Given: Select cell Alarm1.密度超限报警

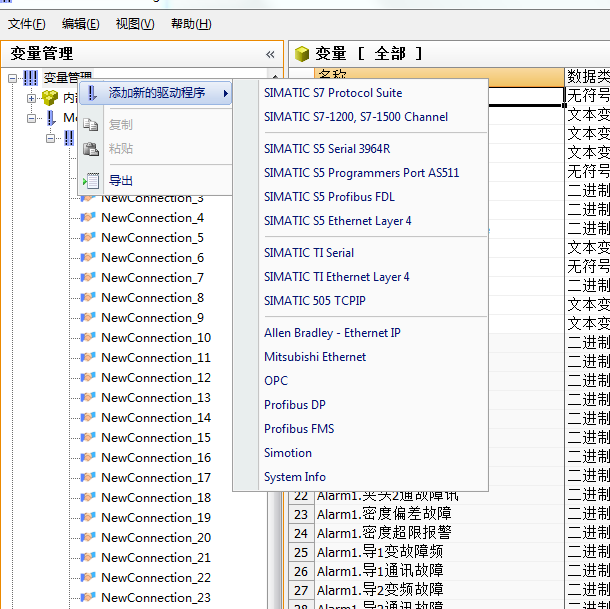Looking at the screenshot, I should pyautogui.click(x=439, y=533).
